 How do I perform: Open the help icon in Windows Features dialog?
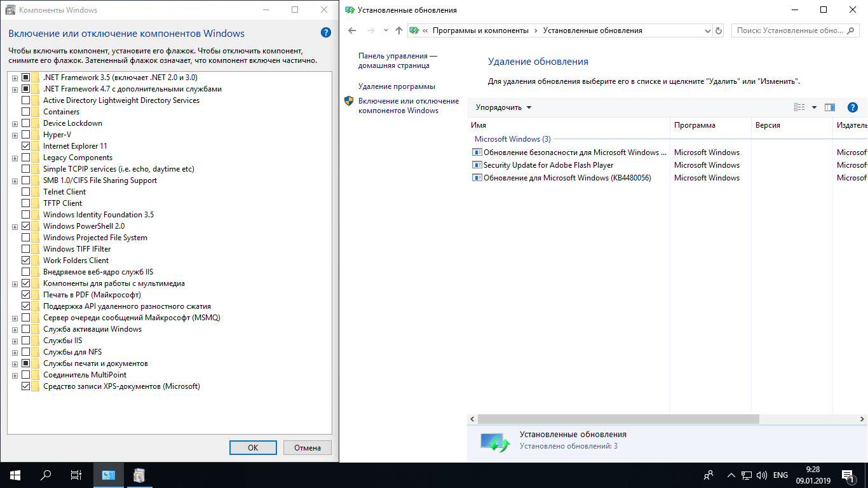pyautogui.click(x=326, y=33)
